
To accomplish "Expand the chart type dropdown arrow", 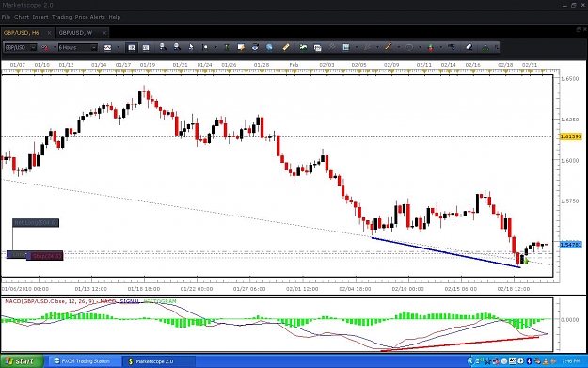I will click(x=118, y=48).
